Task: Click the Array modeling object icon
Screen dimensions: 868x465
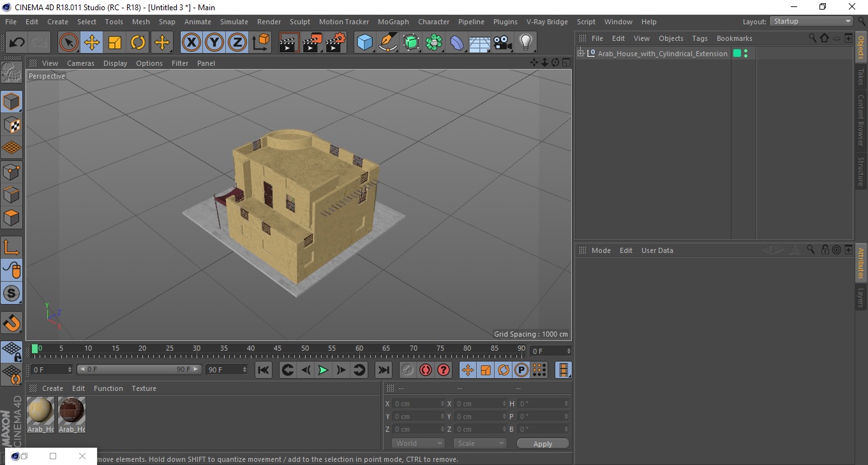Action: point(434,43)
